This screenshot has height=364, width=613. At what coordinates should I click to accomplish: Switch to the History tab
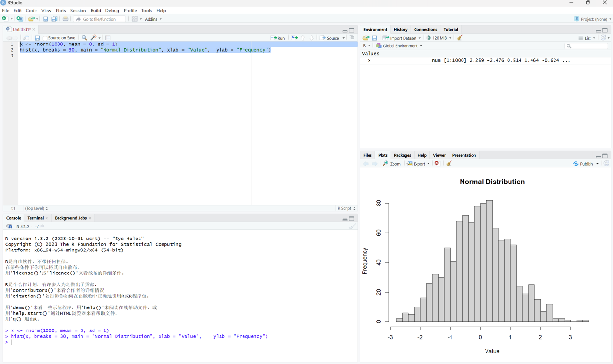[400, 29]
